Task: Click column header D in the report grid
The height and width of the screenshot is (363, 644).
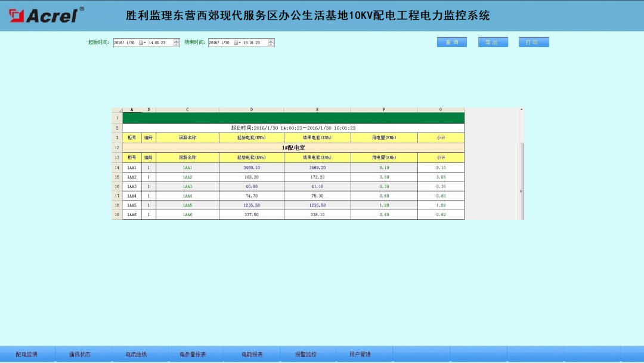Action: coord(251,109)
